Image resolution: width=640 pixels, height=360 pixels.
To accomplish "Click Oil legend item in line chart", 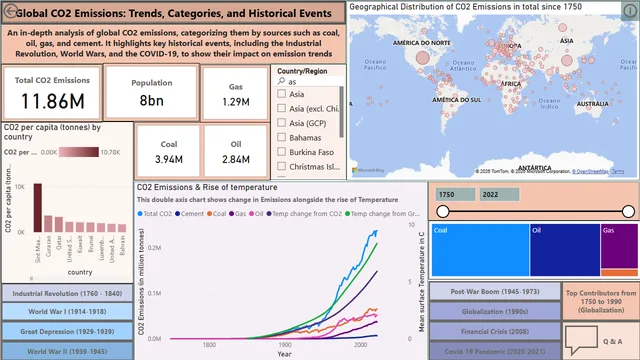I will click(256, 213).
